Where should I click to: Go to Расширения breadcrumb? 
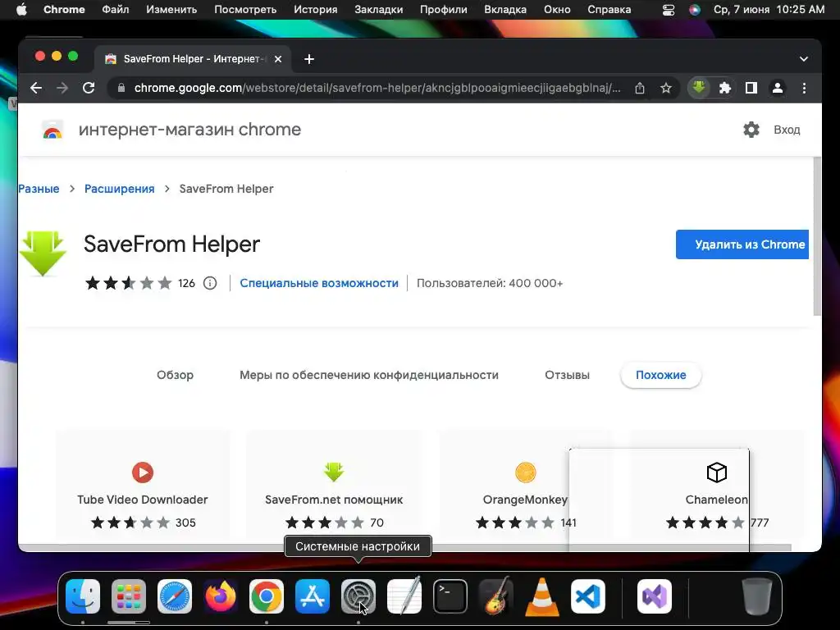120,189
